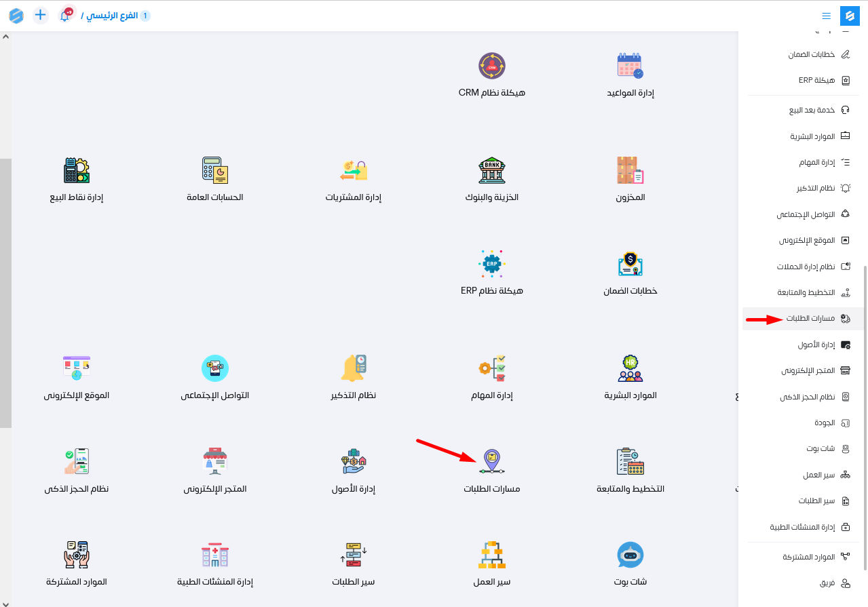Open the Human Resources module icon

pyautogui.click(x=630, y=368)
